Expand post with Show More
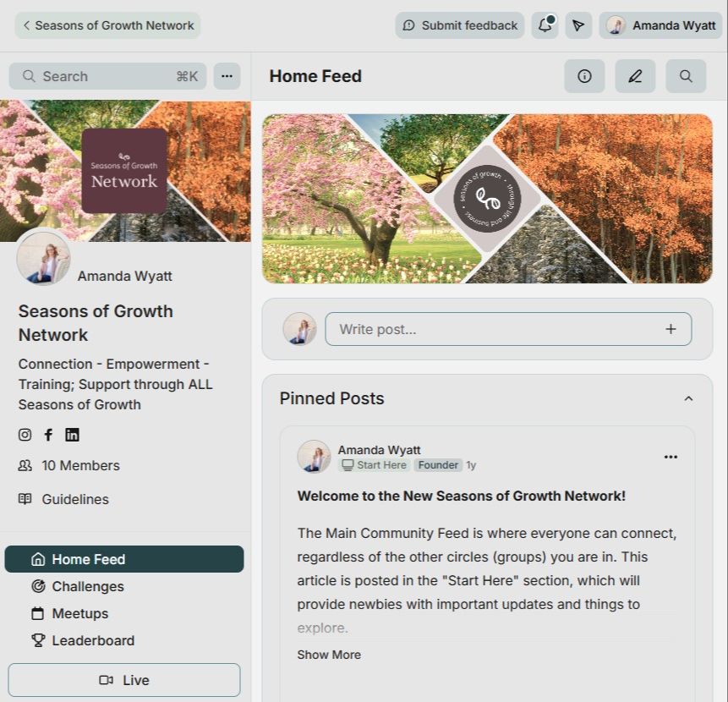Screen dimensions: 728x702 pyautogui.click(x=329, y=655)
